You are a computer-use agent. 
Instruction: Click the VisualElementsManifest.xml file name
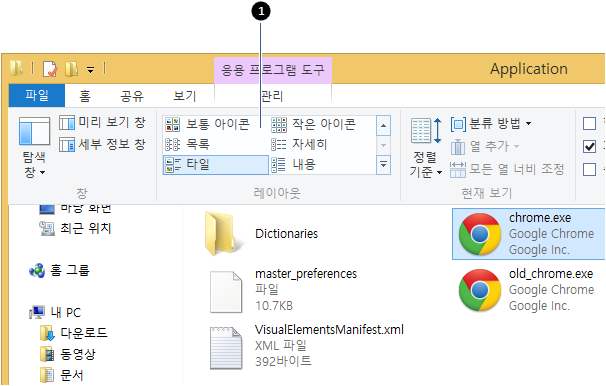[329, 330]
